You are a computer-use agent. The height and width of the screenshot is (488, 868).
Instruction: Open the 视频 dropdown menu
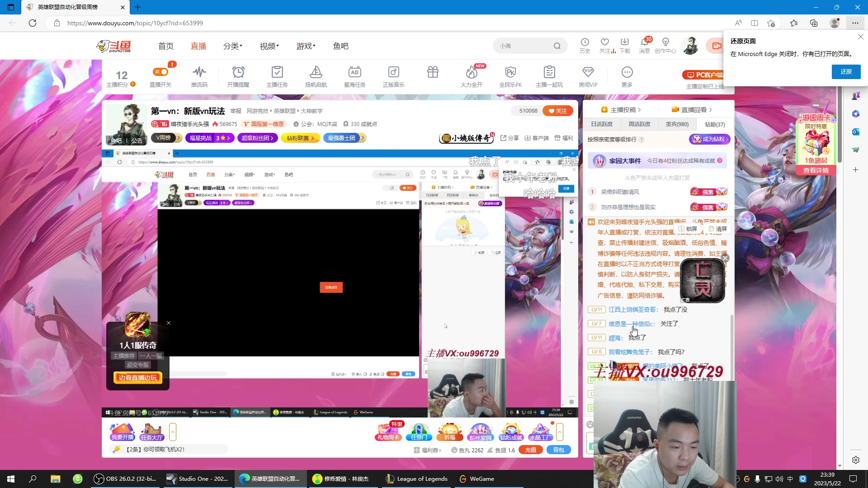tap(268, 46)
